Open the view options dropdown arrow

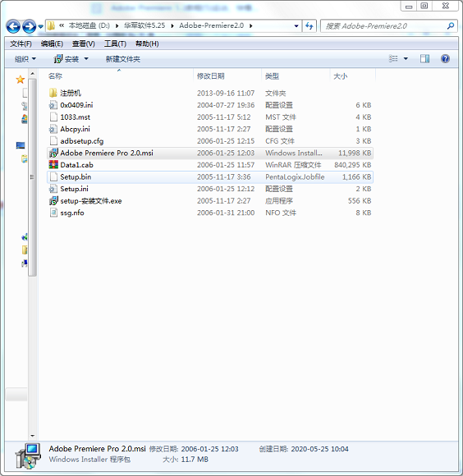pyautogui.click(x=406, y=58)
